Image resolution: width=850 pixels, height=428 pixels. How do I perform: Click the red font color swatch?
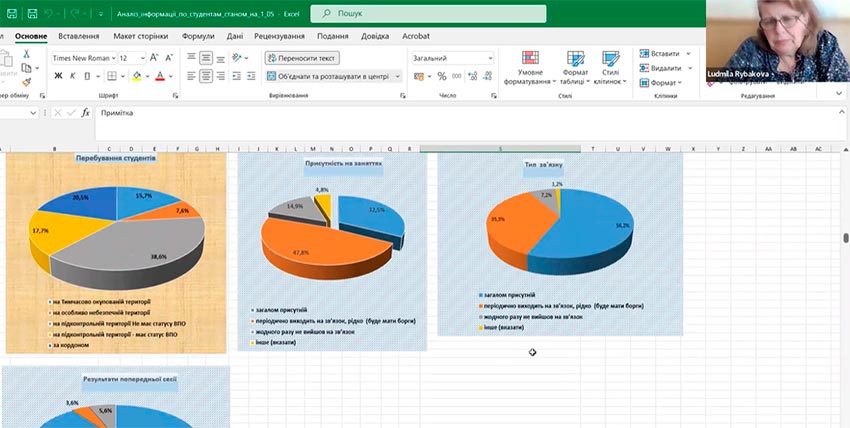coord(159,77)
